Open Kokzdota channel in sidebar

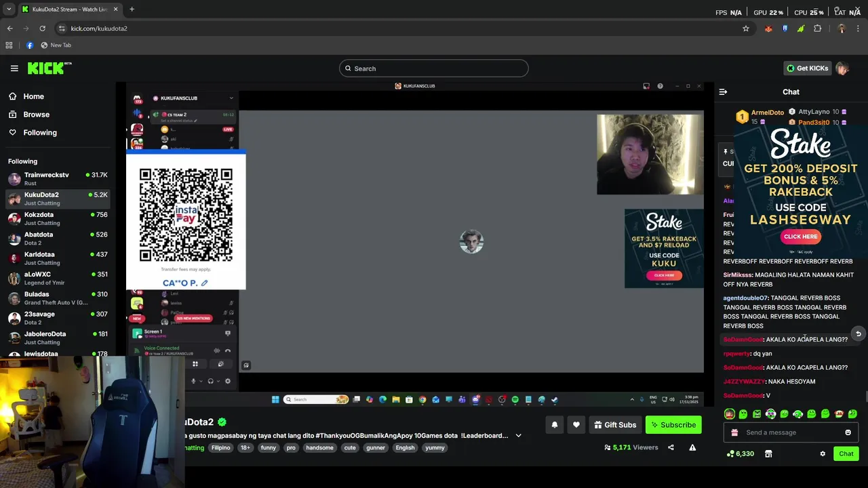58,219
